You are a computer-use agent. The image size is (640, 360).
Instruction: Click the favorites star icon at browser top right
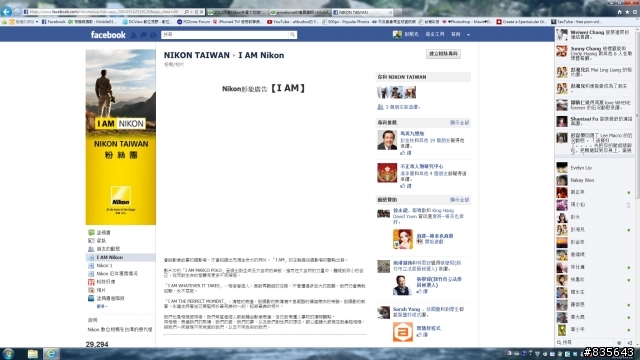(x=627, y=12)
